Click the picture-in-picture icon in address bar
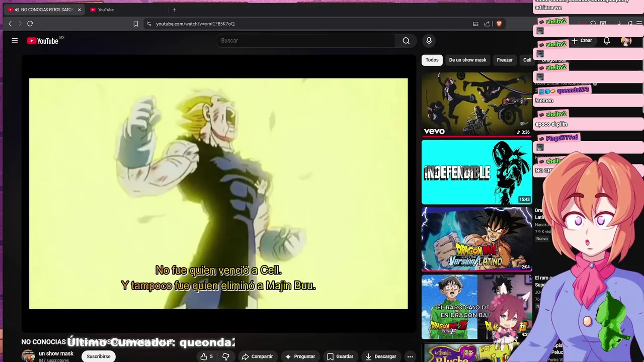The image size is (644, 362). 475,24
